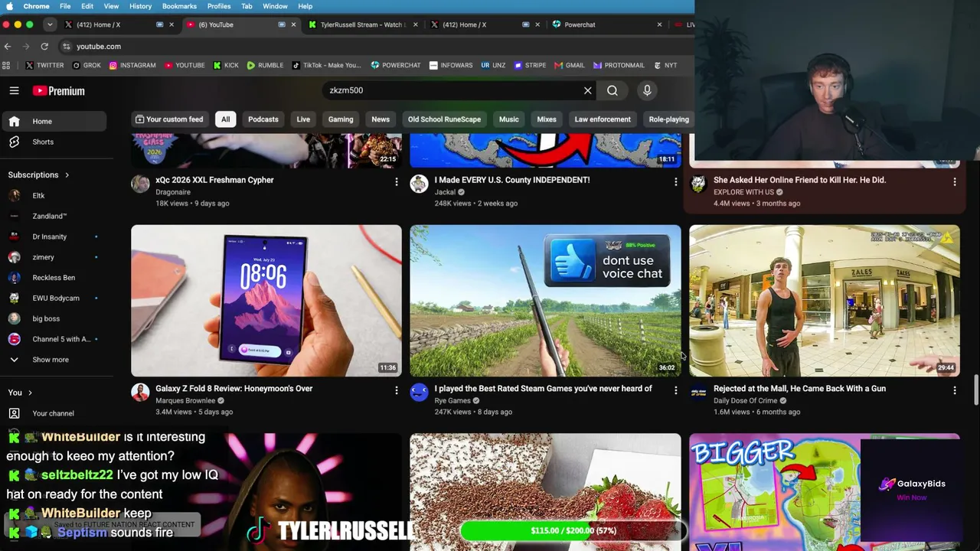Select the Old School RuneScape filter chip
980x551 pixels.
pyautogui.click(x=444, y=119)
